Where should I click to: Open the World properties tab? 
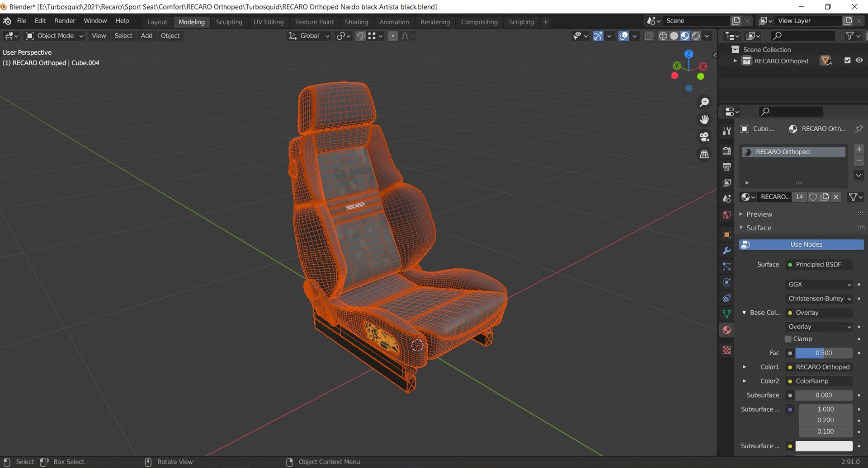726,215
